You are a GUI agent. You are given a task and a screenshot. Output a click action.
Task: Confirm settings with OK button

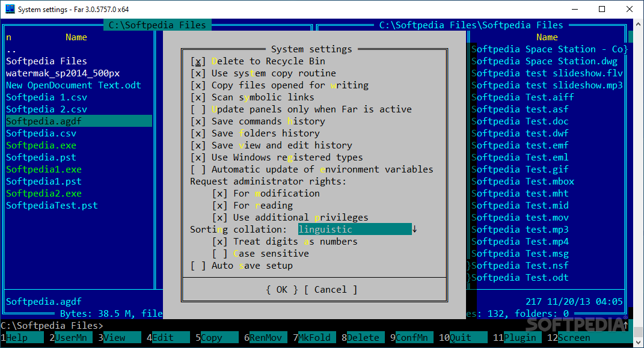click(282, 289)
